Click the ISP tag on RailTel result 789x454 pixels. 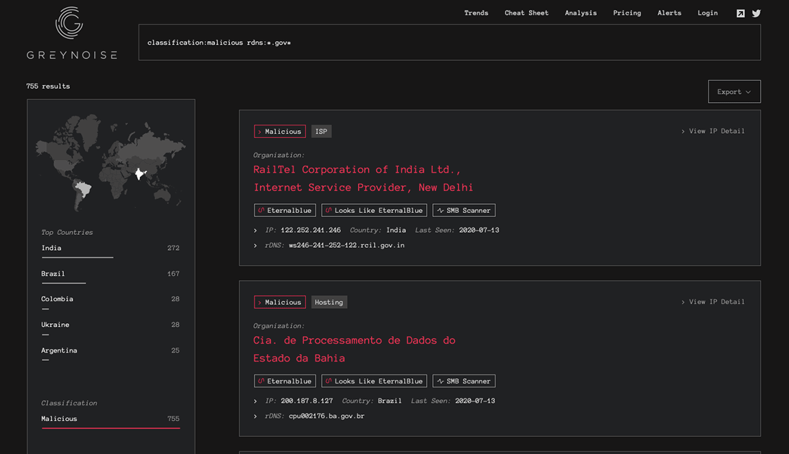(x=321, y=131)
